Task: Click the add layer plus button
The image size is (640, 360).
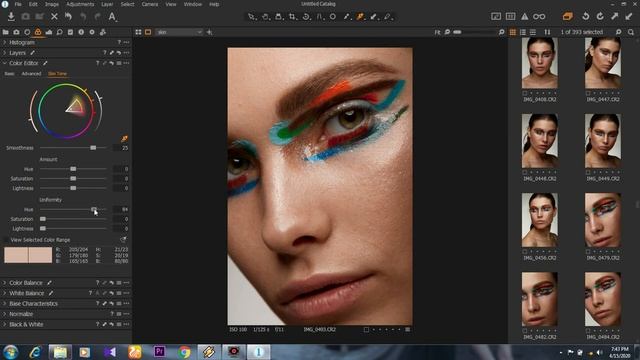Action: tap(209, 32)
